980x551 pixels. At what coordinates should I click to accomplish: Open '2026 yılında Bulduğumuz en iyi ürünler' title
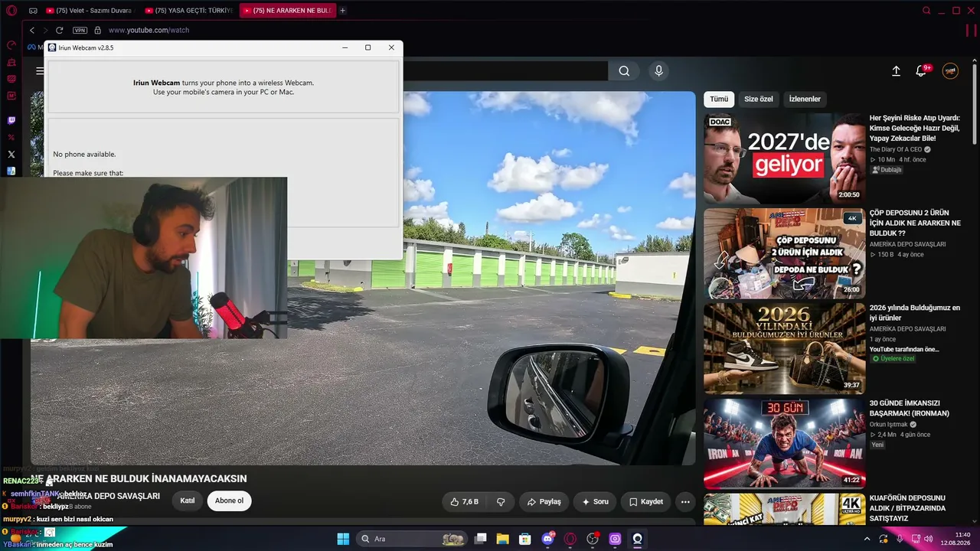pos(915,313)
